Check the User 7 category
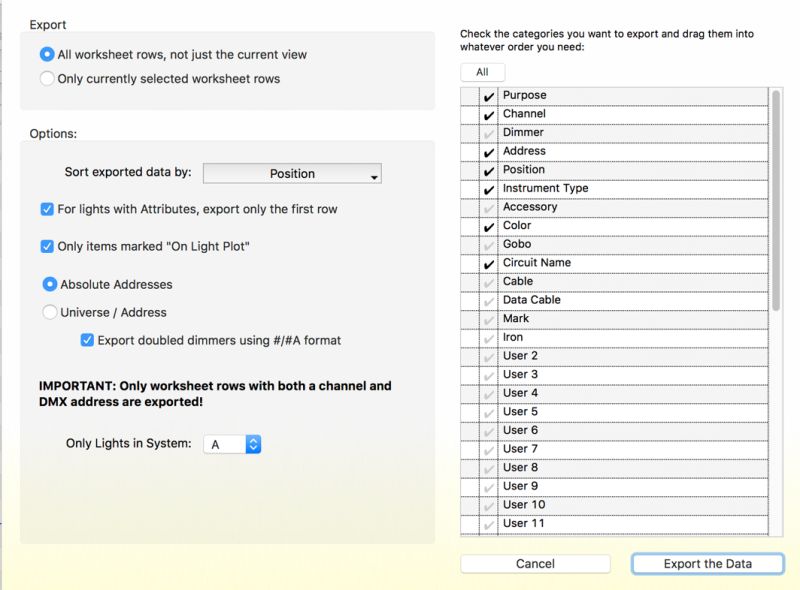800x590 pixels. (489, 450)
